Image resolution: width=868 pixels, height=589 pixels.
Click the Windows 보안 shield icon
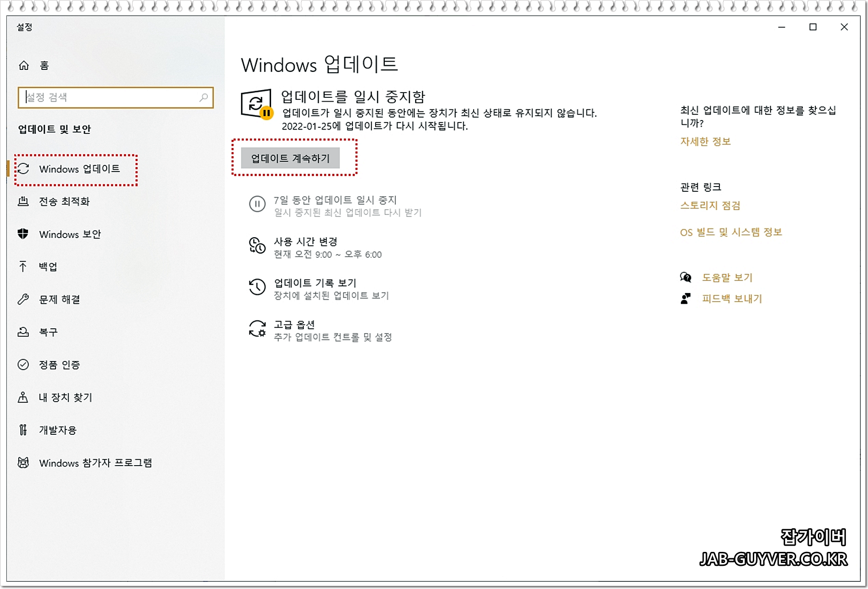[x=23, y=234]
